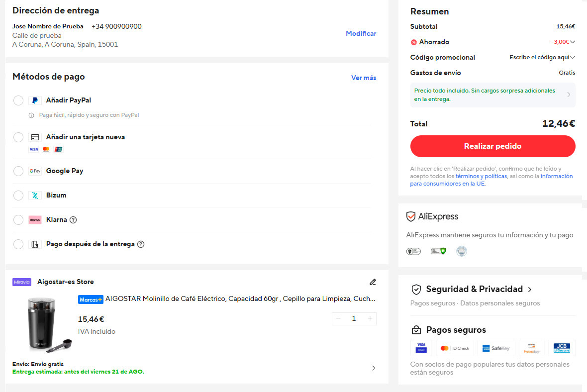
Task: Click the Miravia badge icon
Action: point(22,282)
